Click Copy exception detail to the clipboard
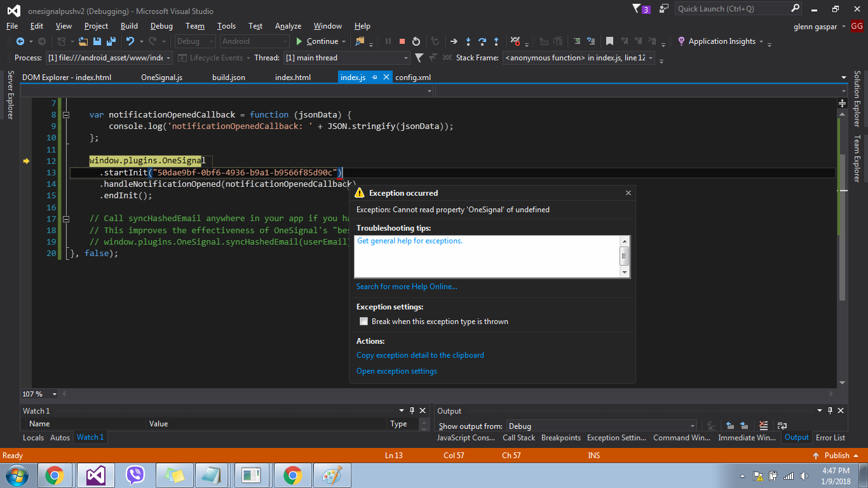This screenshot has width=868, height=488. [420, 355]
